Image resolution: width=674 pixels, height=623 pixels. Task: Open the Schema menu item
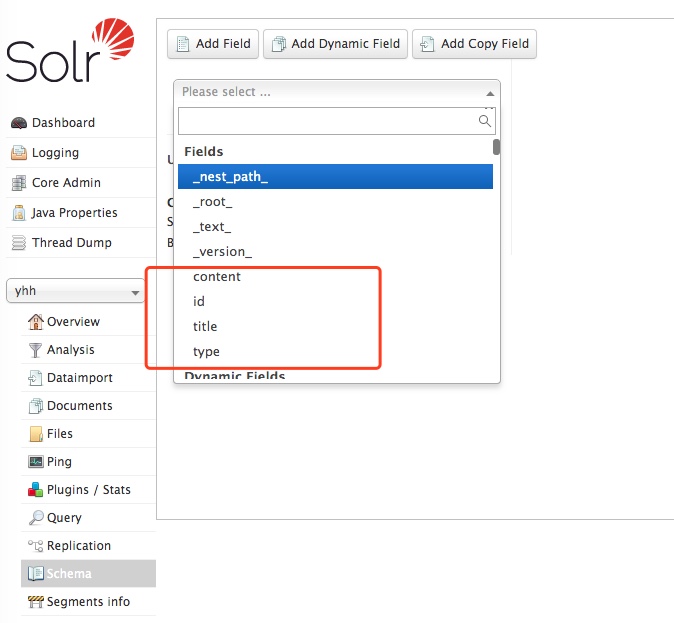coord(69,574)
